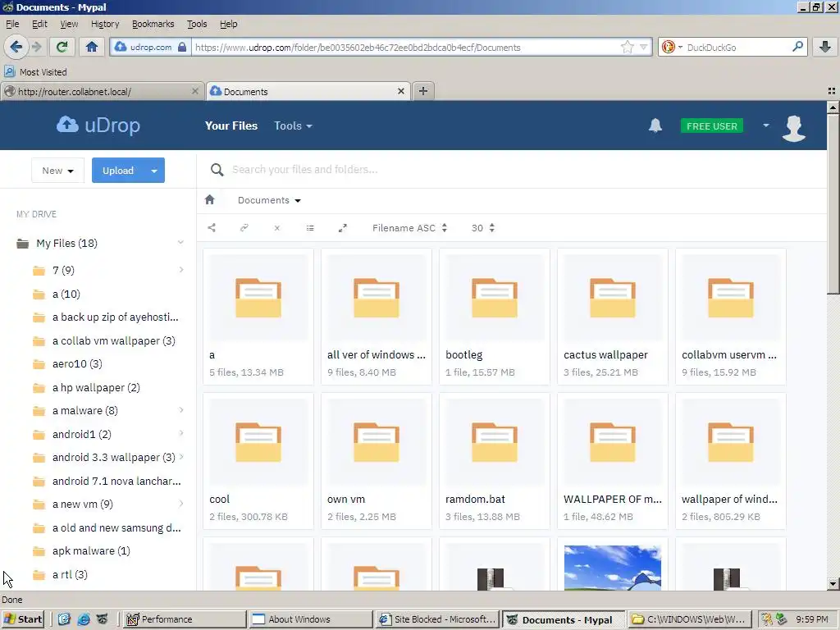The height and width of the screenshot is (630, 840).
Task: Open the ramdom.bat folder
Action: click(494, 461)
